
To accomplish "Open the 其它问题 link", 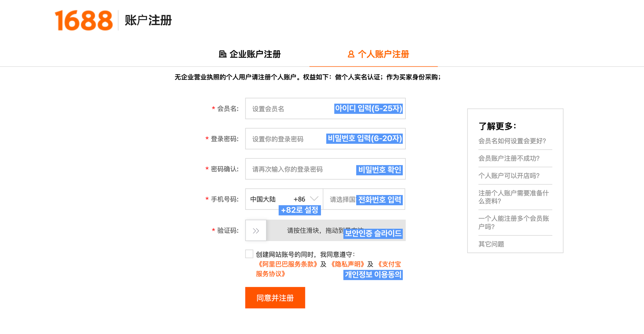I will (x=491, y=244).
